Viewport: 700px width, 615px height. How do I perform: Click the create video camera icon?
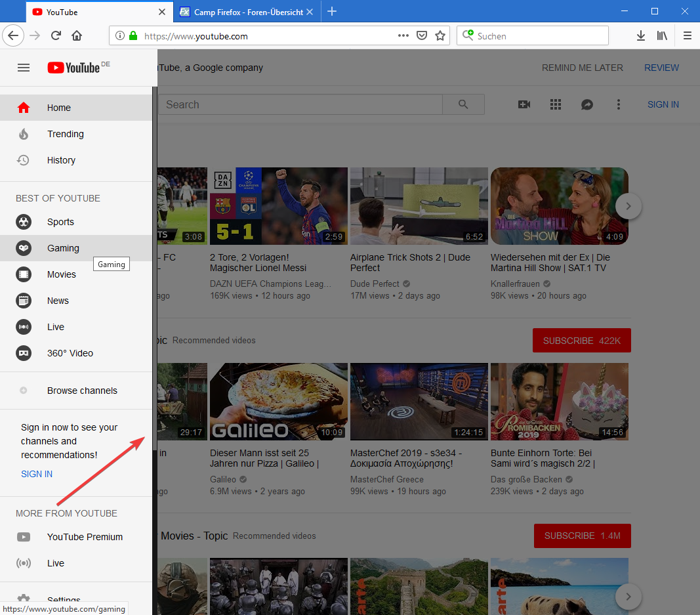[524, 104]
